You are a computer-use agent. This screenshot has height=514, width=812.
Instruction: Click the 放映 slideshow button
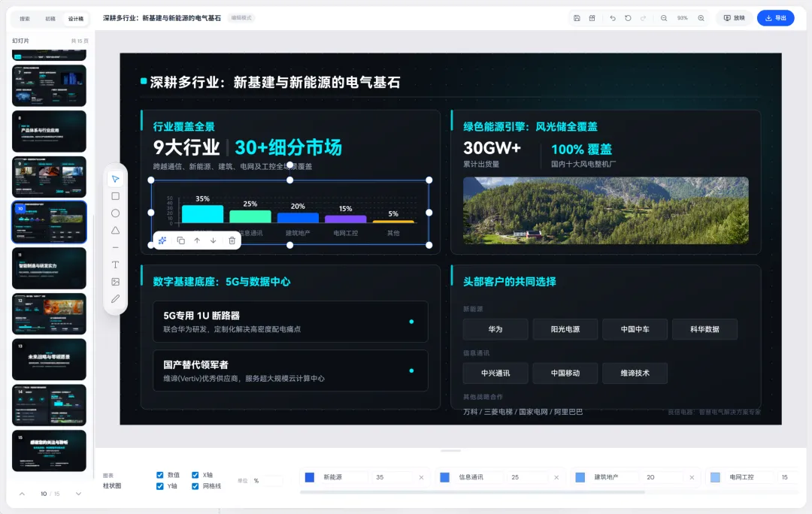[735, 18]
